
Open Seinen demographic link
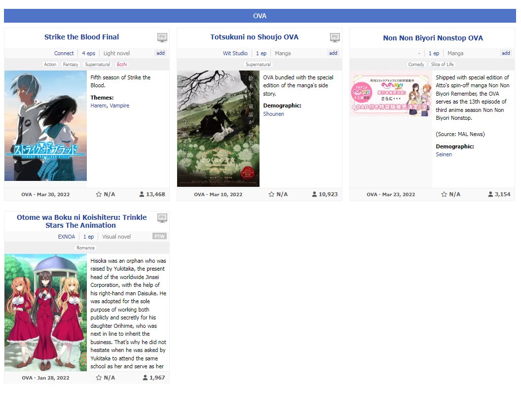pyautogui.click(x=444, y=154)
